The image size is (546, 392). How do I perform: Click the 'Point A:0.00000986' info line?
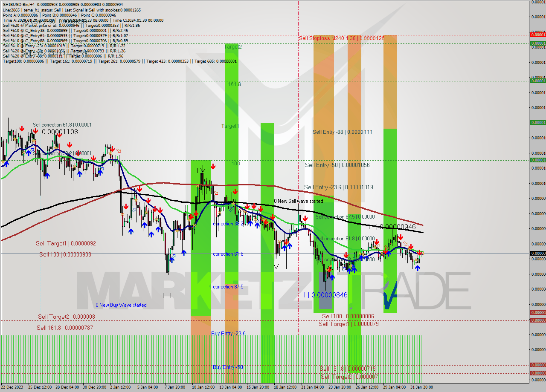click(x=59, y=15)
